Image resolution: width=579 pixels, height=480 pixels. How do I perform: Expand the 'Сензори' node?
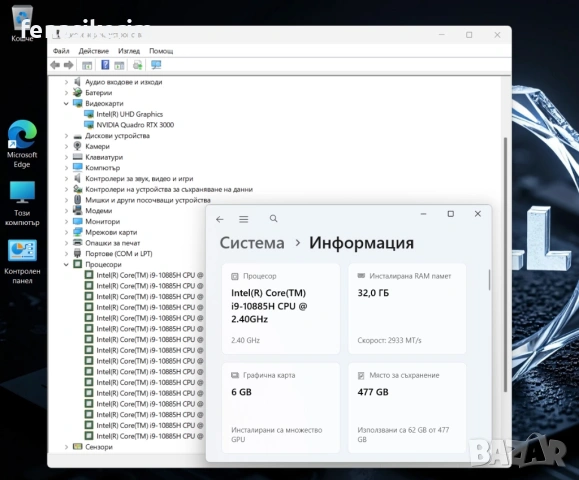[66, 447]
